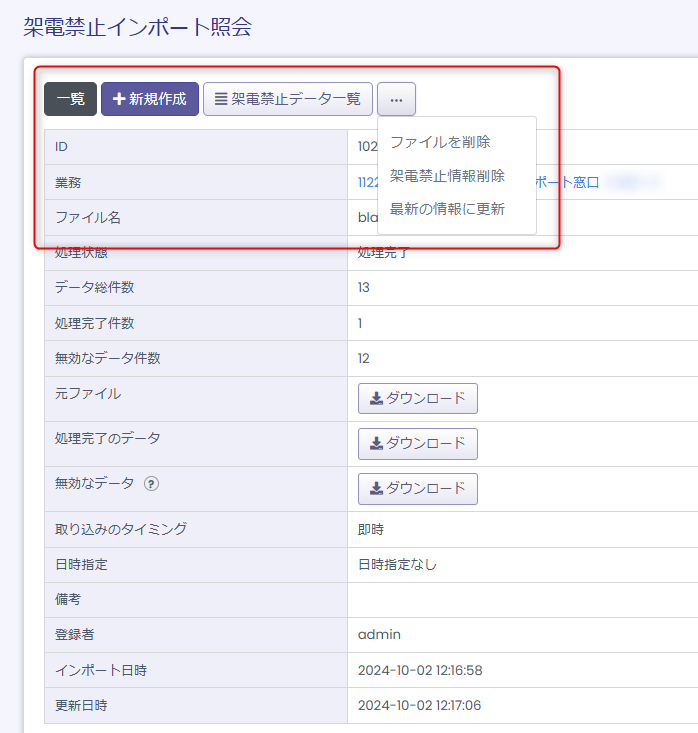Click the 新規作成 plus icon button

pyautogui.click(x=150, y=99)
